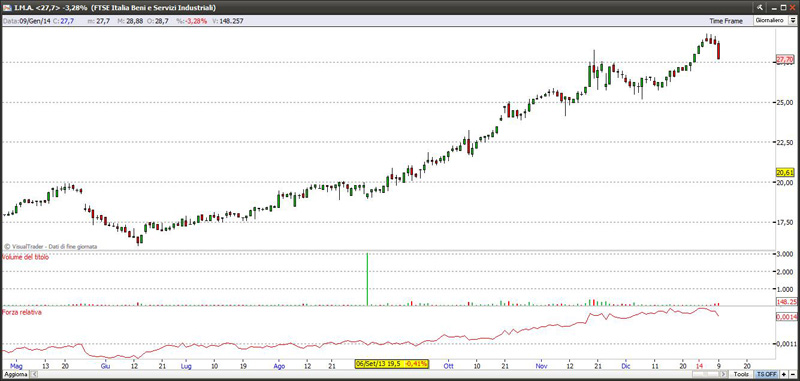
Task: Click the 'Nov' month label on the axis
Action: coord(542,366)
